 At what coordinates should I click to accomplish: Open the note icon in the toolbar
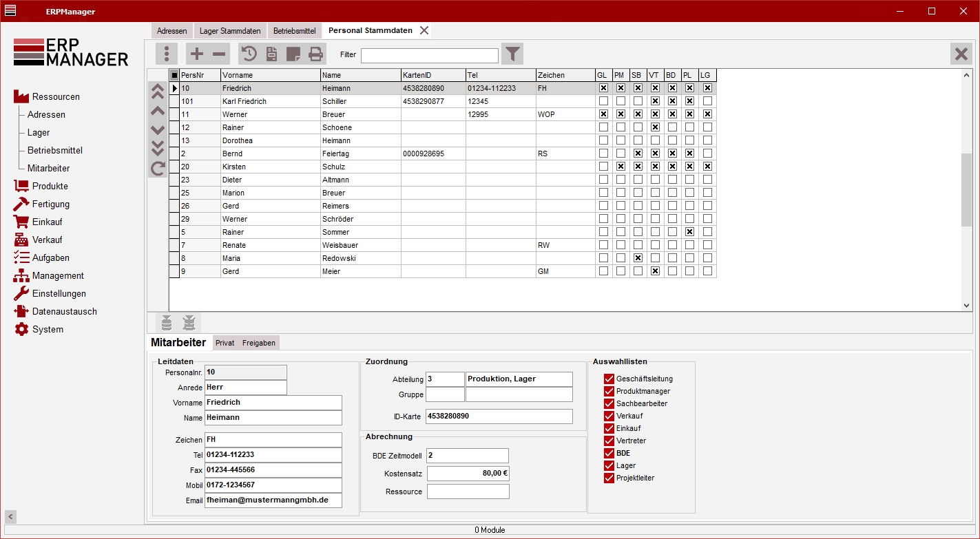pyautogui.click(x=293, y=54)
